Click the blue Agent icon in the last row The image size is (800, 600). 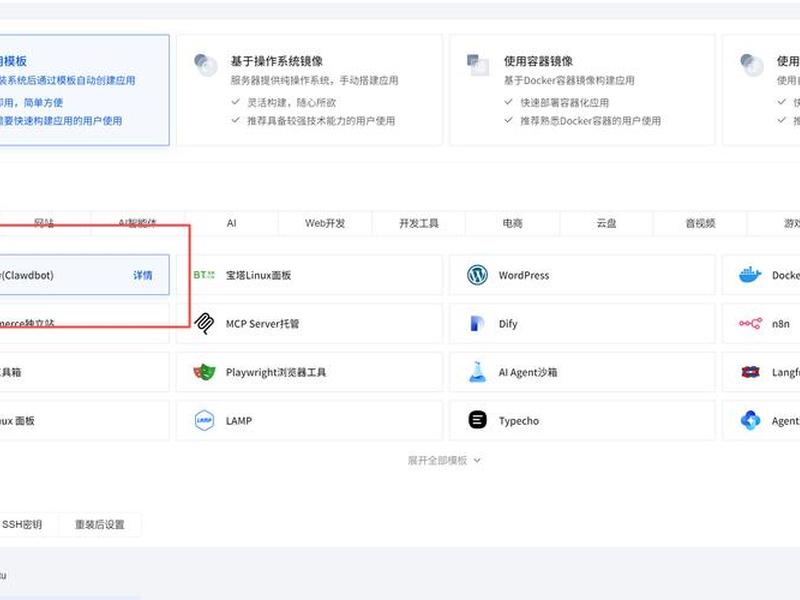tap(750, 420)
